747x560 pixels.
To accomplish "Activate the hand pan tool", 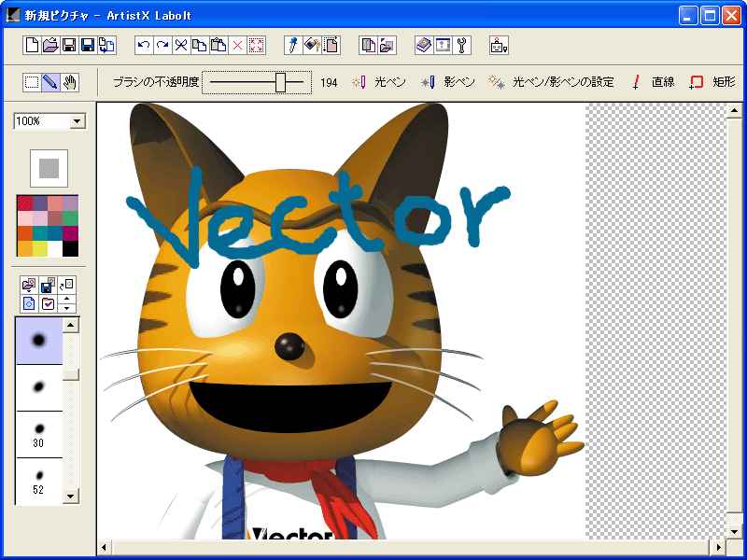I will [69, 82].
